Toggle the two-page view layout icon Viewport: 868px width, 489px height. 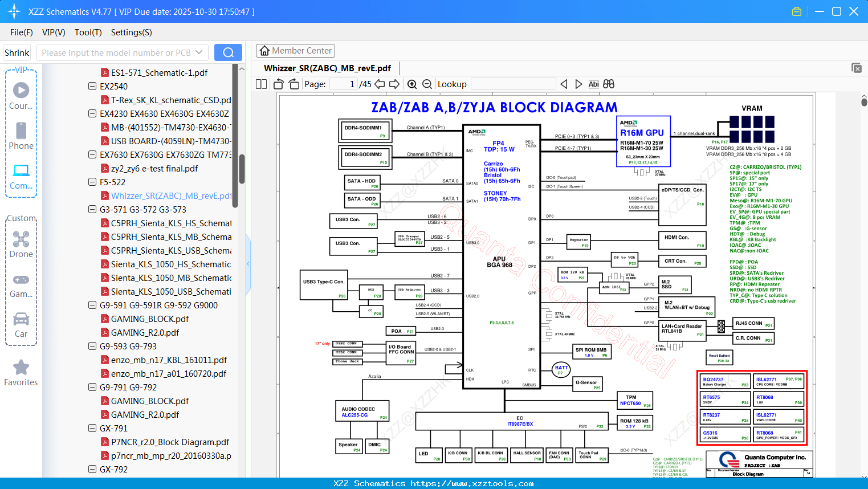pyautogui.click(x=261, y=84)
